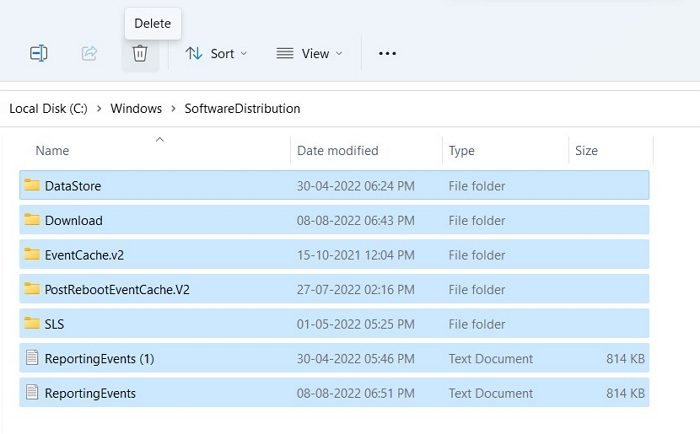Screen dimensions: 700x434
Task: Open the Sort dropdown menu
Action: coord(217,54)
